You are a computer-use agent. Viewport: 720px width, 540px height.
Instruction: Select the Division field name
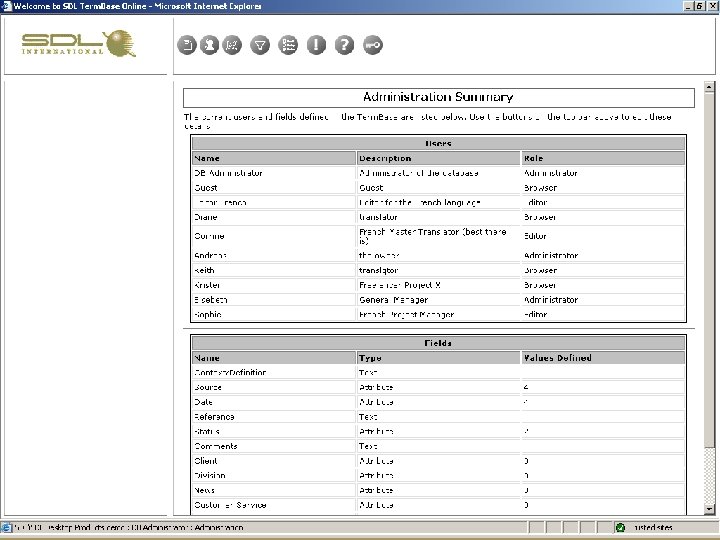pyautogui.click(x=210, y=475)
